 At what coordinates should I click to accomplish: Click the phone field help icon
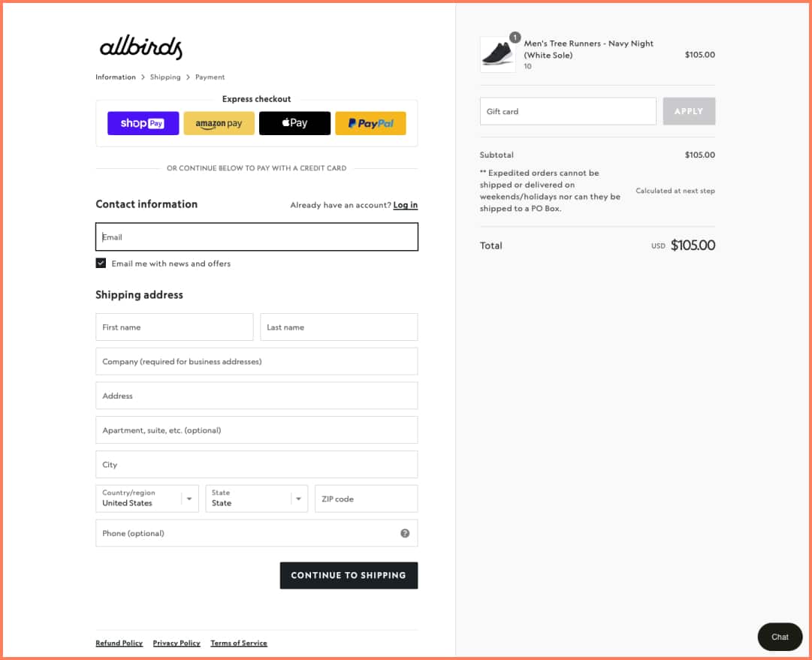[x=405, y=533]
